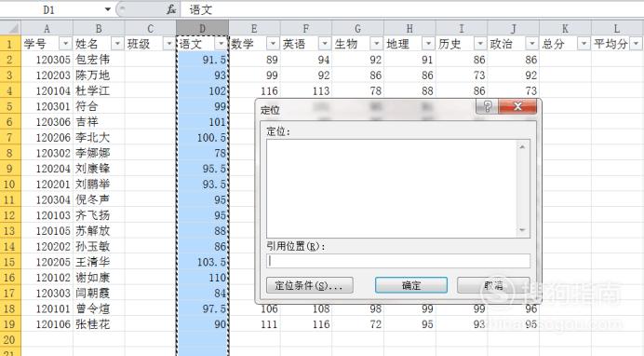Image resolution: width=644 pixels, height=356 pixels.
Task: Select the 总分 header cell
Action: (x=565, y=44)
